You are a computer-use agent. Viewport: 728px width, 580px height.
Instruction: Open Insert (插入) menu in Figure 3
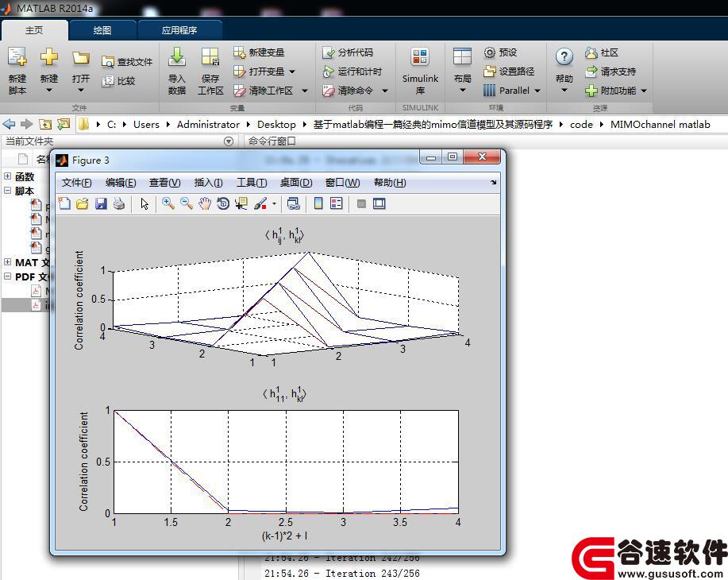(208, 183)
